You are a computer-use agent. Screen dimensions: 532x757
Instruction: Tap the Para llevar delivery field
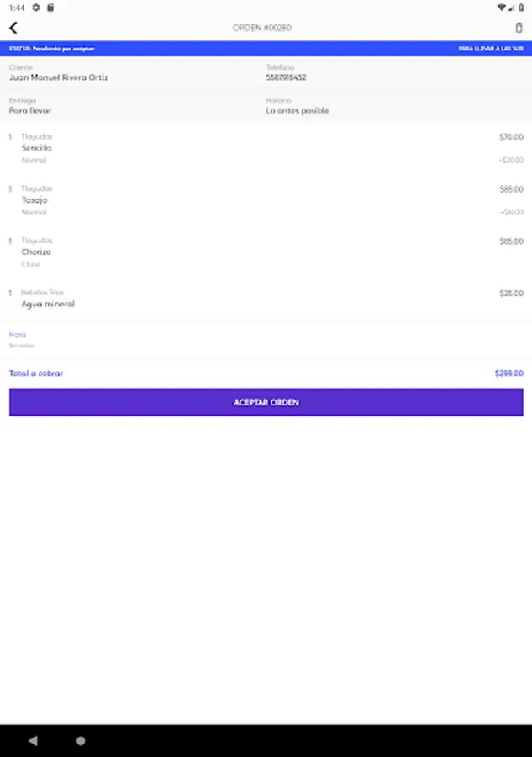coord(30,110)
